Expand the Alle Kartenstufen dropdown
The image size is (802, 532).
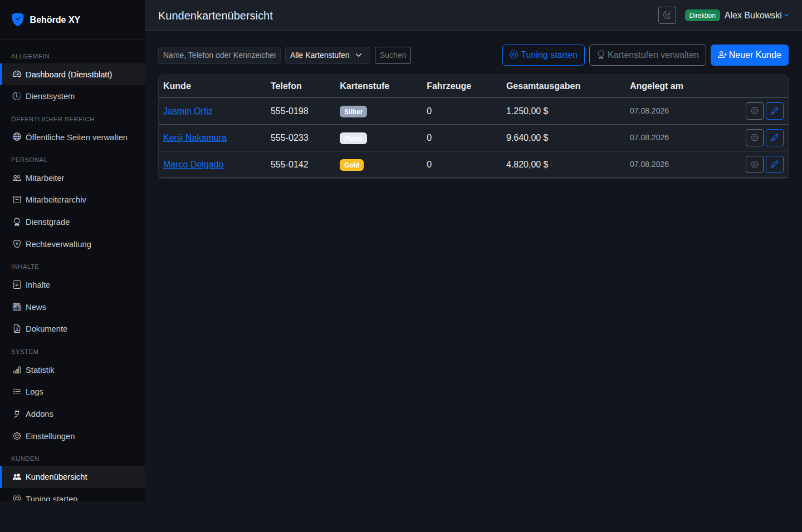coord(327,55)
